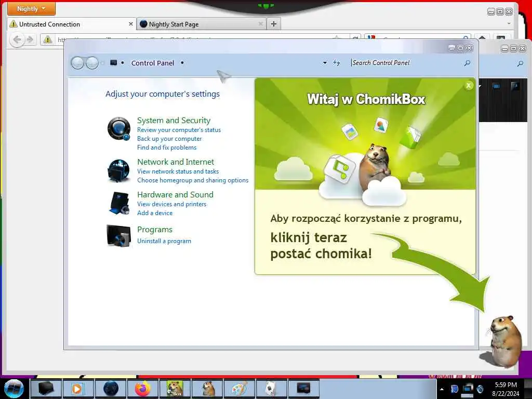Click the Action Center flag tray icon
This screenshot has height=399, width=532.
pyautogui.click(x=454, y=389)
